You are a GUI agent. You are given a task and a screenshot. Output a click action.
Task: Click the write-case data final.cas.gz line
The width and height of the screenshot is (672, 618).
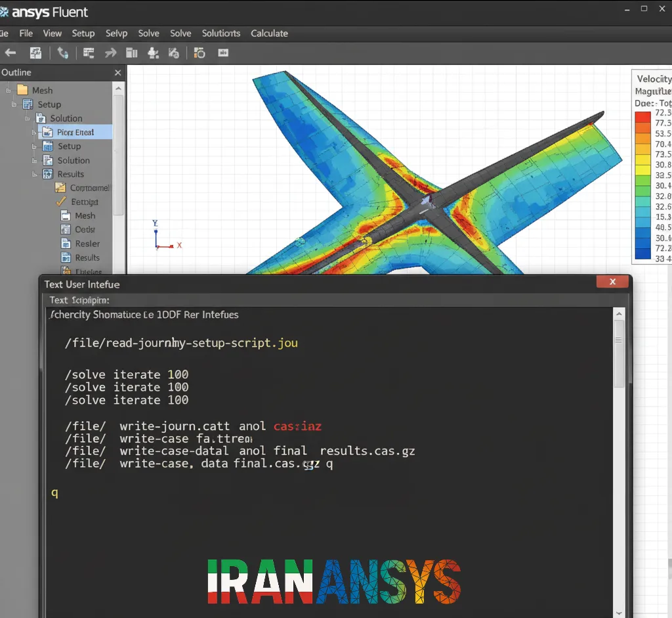click(198, 464)
